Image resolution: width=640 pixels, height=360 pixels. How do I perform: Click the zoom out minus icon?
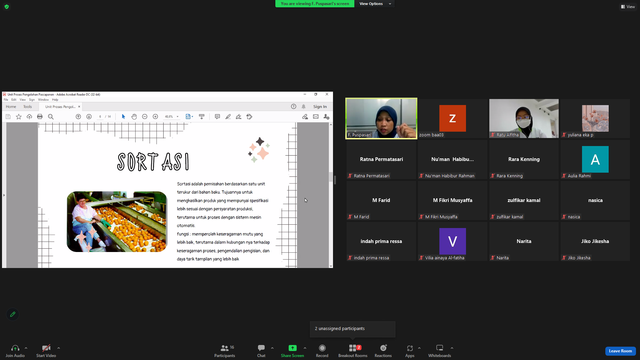144,117
